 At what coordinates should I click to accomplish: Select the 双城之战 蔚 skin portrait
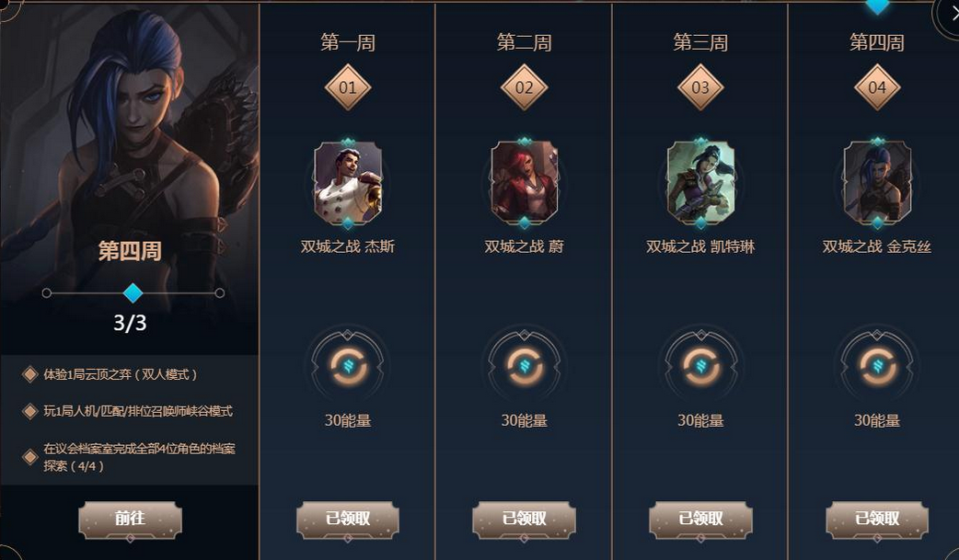[x=525, y=183]
